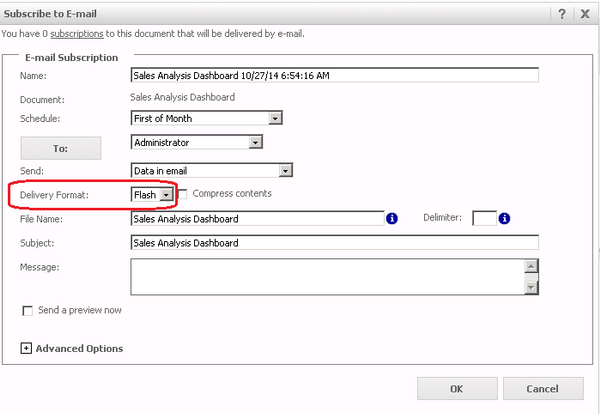Open the Administrator recipient dropdown
600x414 pixels.
(255, 143)
